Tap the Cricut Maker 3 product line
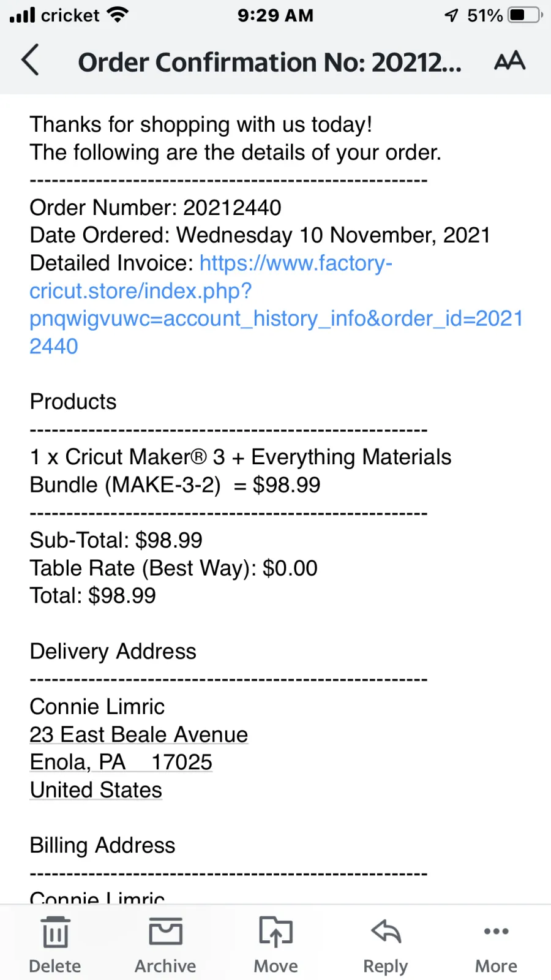551x980 pixels. (241, 471)
